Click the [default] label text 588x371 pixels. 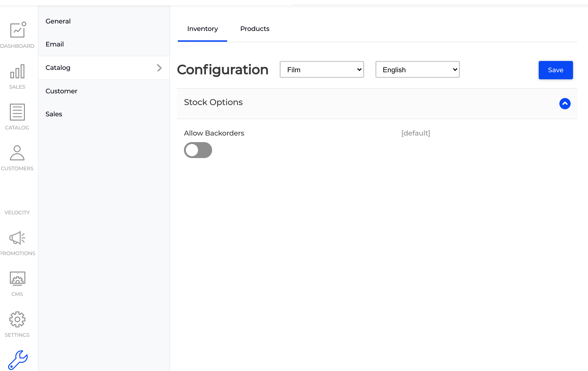click(416, 133)
